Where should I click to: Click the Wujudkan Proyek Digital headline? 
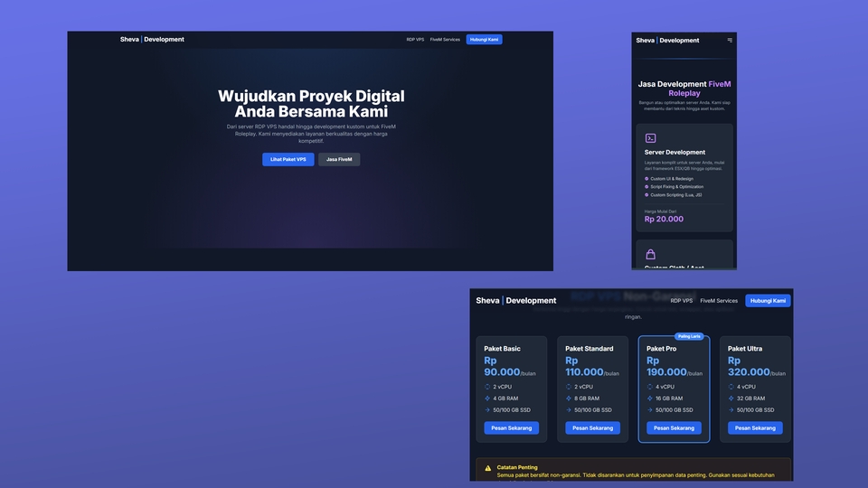311,103
